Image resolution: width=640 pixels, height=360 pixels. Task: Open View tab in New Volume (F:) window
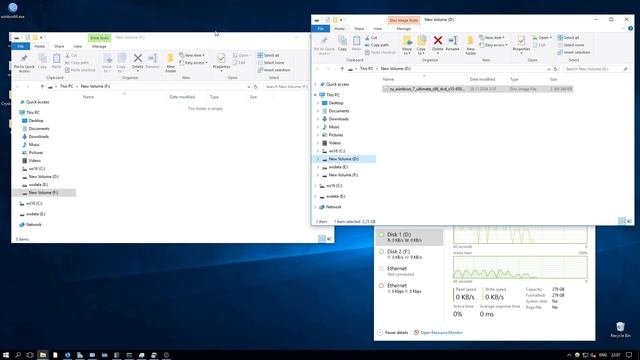pos(78,46)
